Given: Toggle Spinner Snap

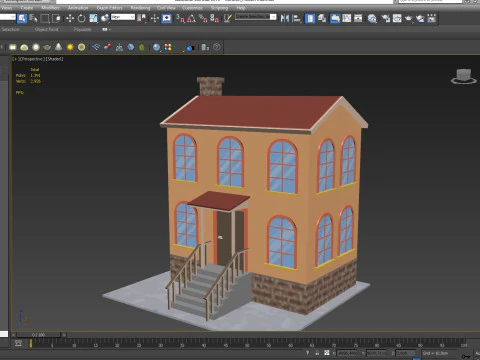Looking at the screenshot, I should 215,18.
